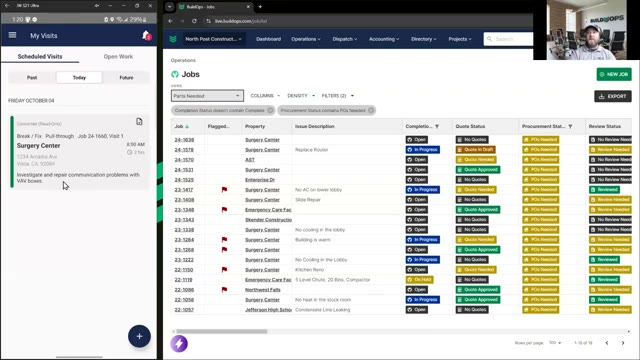Open browser tab search dropdown arrow

tap(169, 7)
